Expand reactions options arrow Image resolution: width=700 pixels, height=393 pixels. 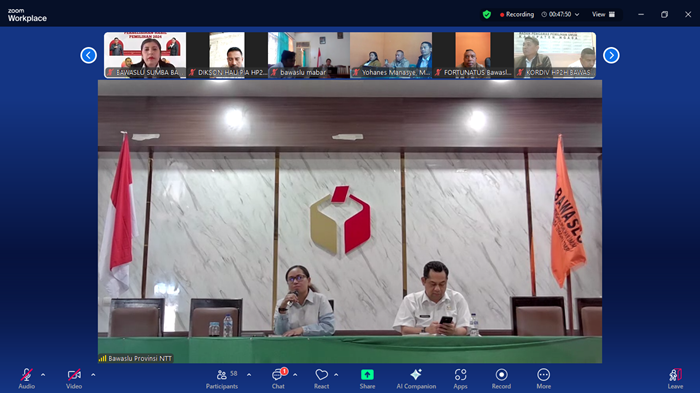(336, 375)
